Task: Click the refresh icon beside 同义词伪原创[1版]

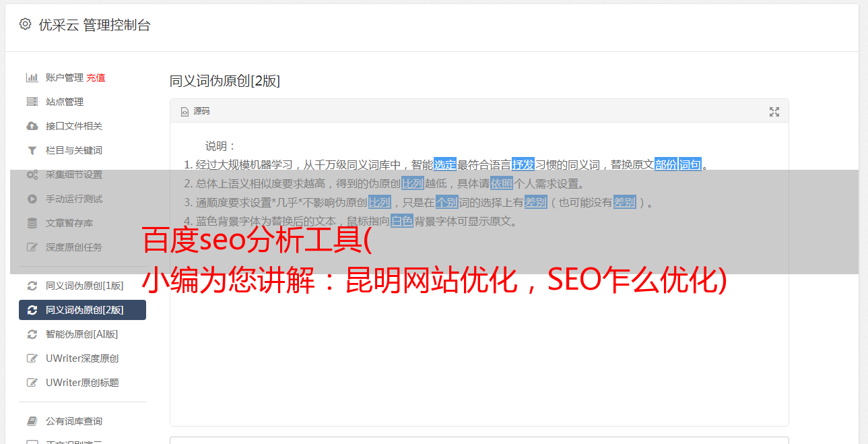Action: click(x=32, y=286)
